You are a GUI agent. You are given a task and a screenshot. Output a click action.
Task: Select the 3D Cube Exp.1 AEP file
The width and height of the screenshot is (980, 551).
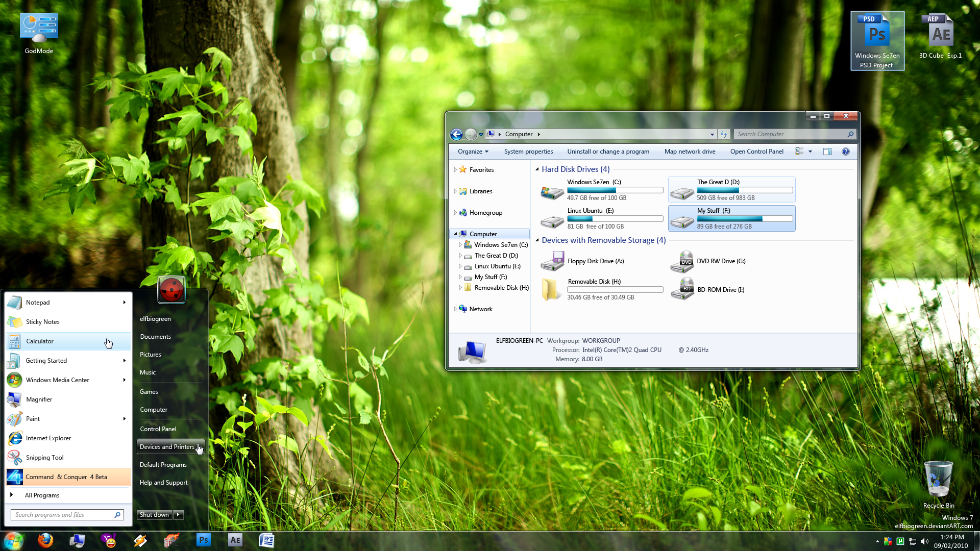(x=940, y=37)
